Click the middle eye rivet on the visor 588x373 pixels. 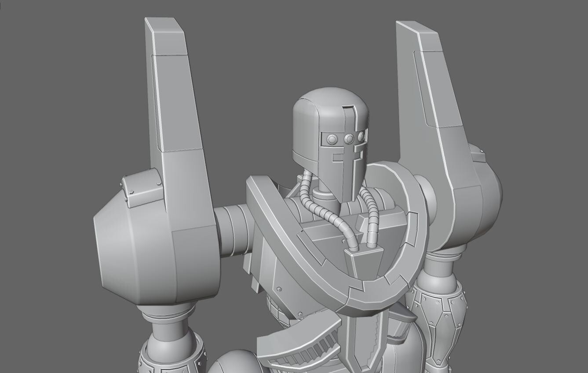point(349,139)
